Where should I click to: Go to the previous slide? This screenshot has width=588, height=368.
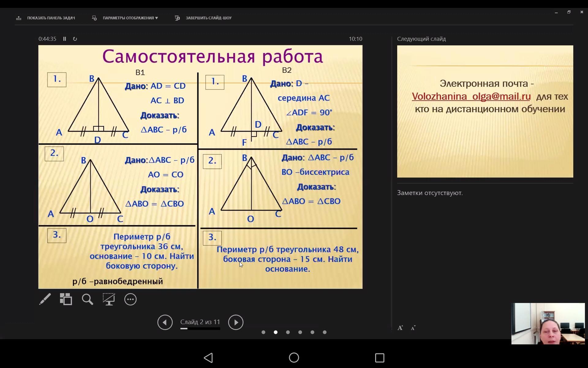point(165,322)
